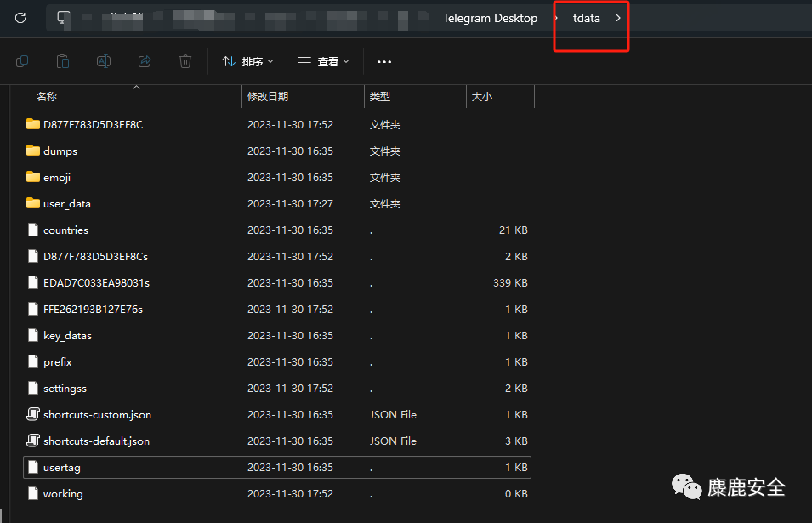Click the usertag file icon
812x523 pixels.
tap(33, 467)
